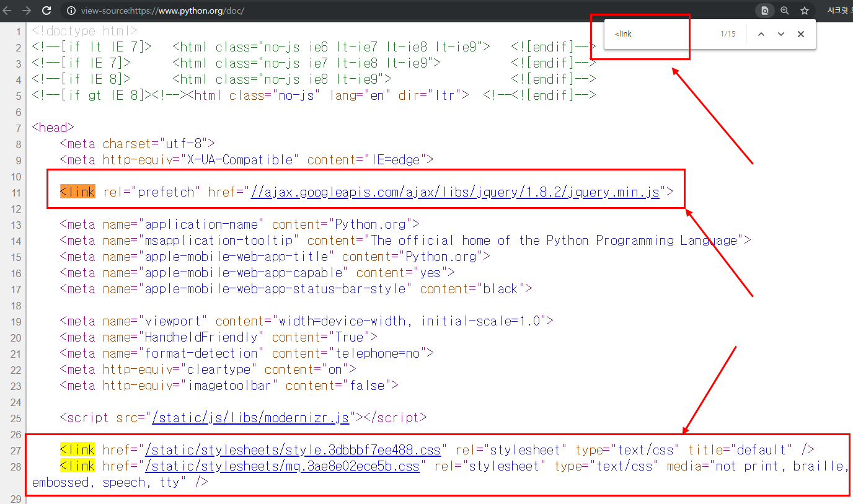The width and height of the screenshot is (853, 504).
Task: Click the <!doctype html> line
Action: 85,31
